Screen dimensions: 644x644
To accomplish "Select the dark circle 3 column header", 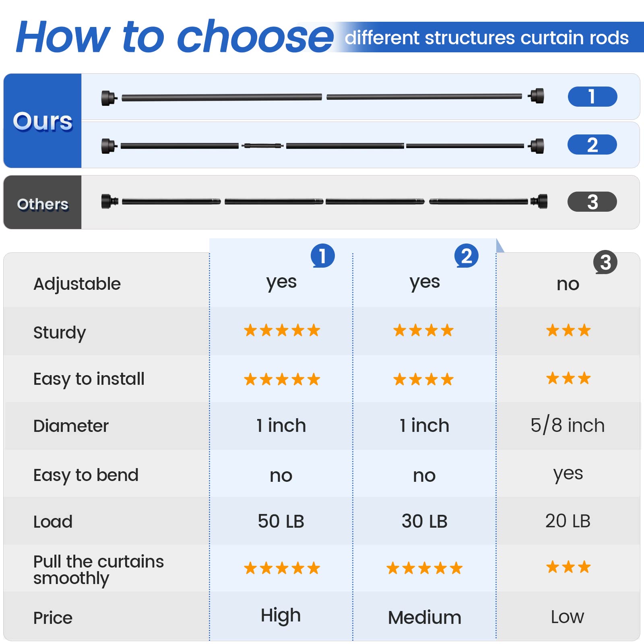I will coord(605,262).
